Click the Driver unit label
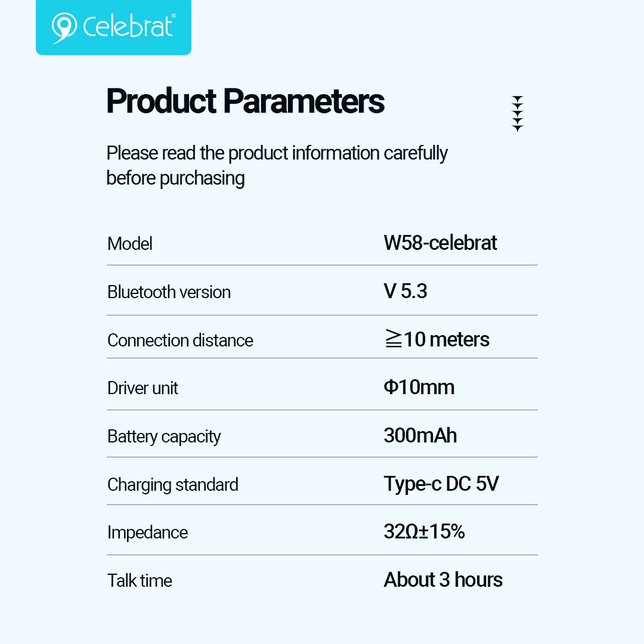The width and height of the screenshot is (644, 644). click(x=143, y=389)
